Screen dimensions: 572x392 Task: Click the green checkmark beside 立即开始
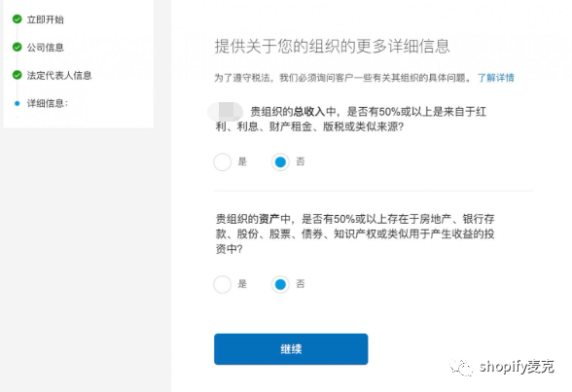point(17,18)
